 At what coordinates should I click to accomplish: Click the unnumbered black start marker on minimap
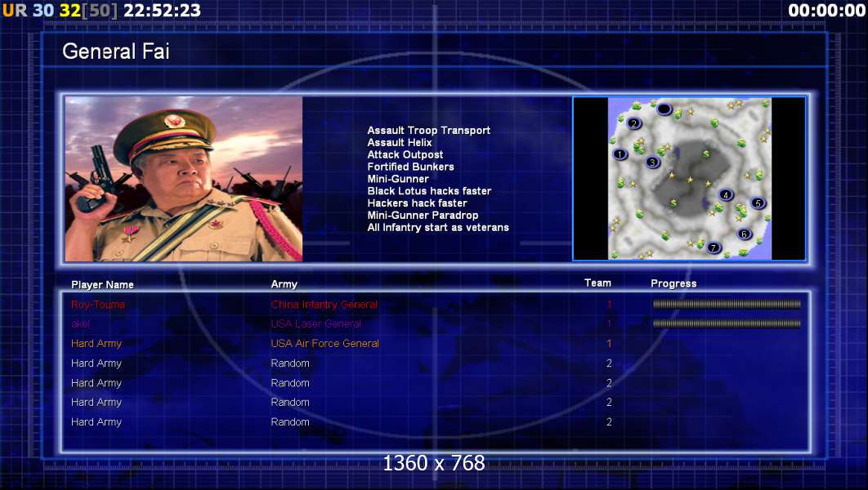664,109
